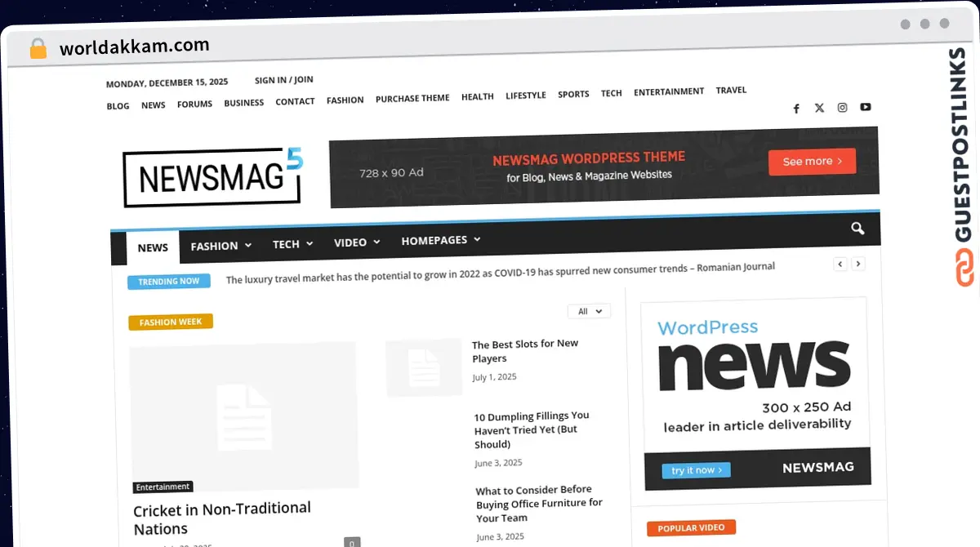Image resolution: width=980 pixels, height=547 pixels.
Task: Expand the Tech dropdown menu
Action: coord(292,243)
